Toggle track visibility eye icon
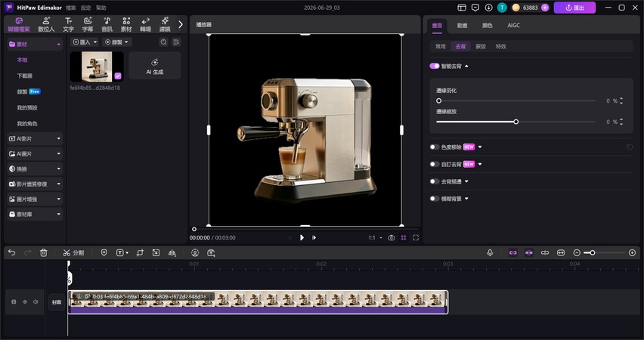644x340 pixels. pyautogui.click(x=25, y=301)
